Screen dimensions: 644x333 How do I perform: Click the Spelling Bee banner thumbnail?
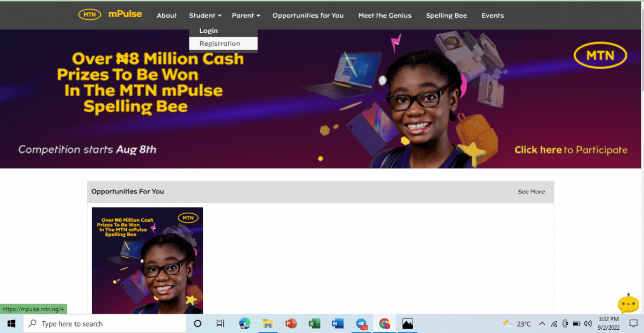147,260
